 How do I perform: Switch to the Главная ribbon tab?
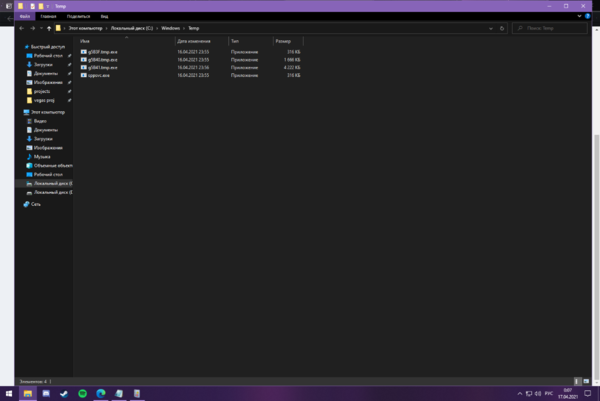(x=48, y=16)
